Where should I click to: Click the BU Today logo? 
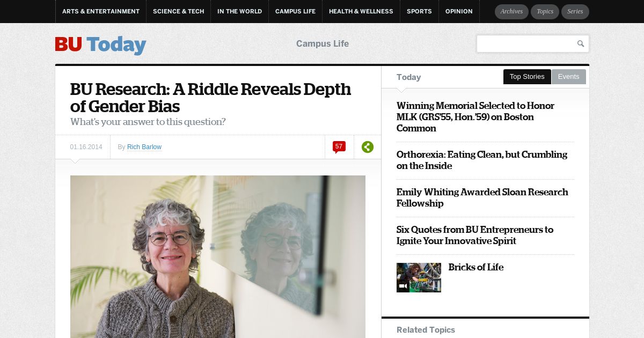point(100,45)
